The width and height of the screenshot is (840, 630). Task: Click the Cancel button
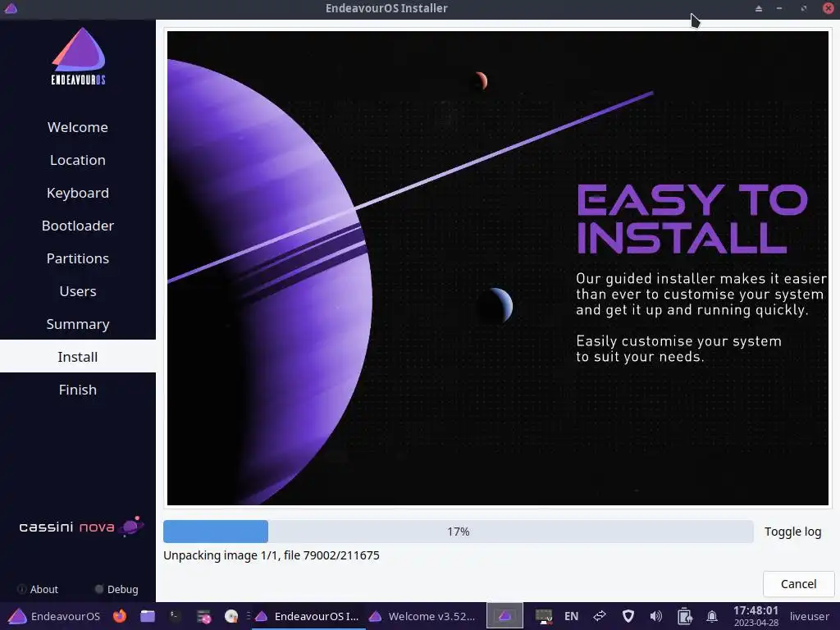pos(798,584)
